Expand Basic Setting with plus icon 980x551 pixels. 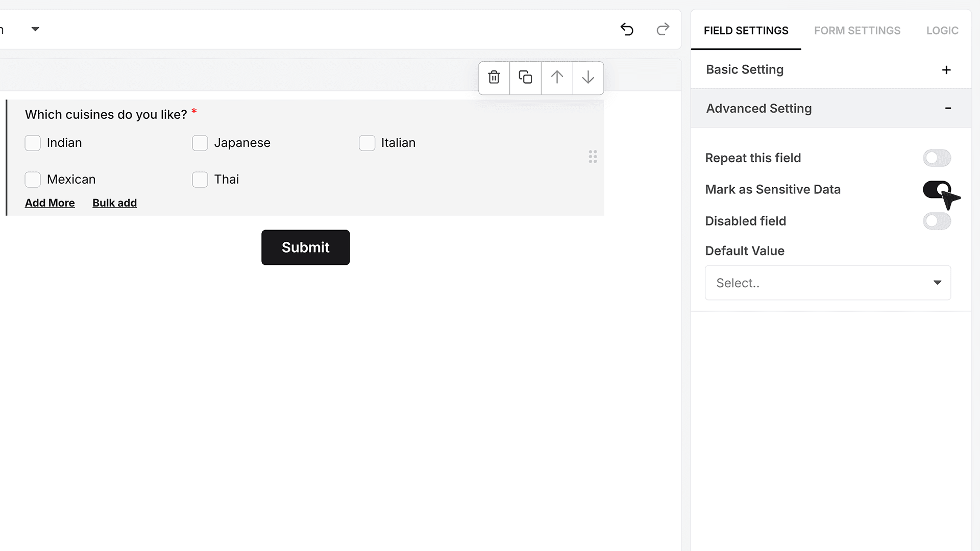tap(946, 70)
